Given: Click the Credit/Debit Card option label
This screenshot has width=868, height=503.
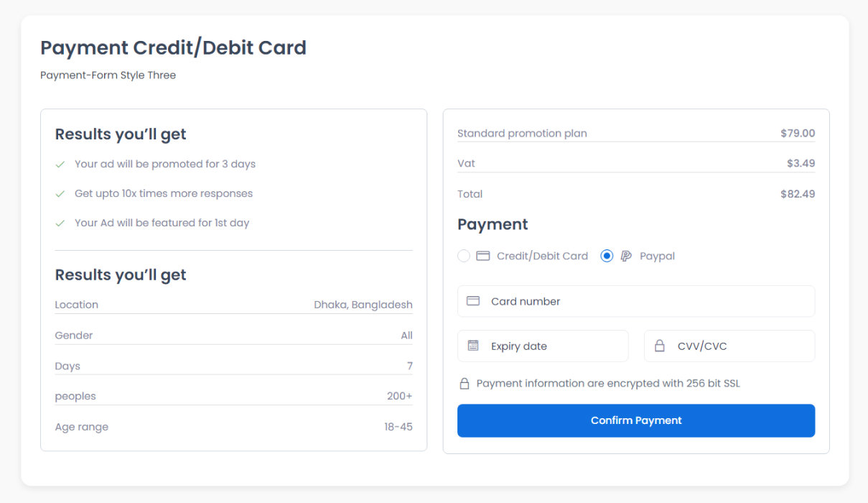Looking at the screenshot, I should 542,256.
